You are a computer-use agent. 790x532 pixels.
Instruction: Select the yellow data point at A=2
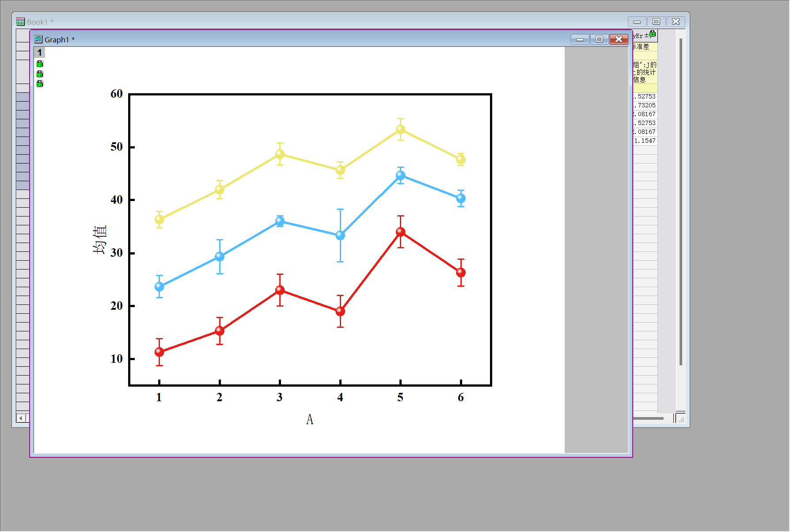[x=220, y=190]
